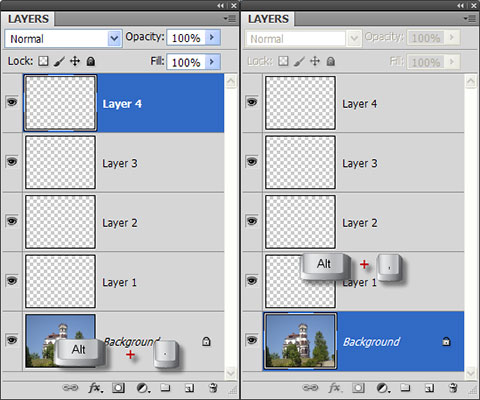Click Layer 3 thumbnail in right panel
Image resolution: width=480 pixels, height=400 pixels.
(x=300, y=162)
